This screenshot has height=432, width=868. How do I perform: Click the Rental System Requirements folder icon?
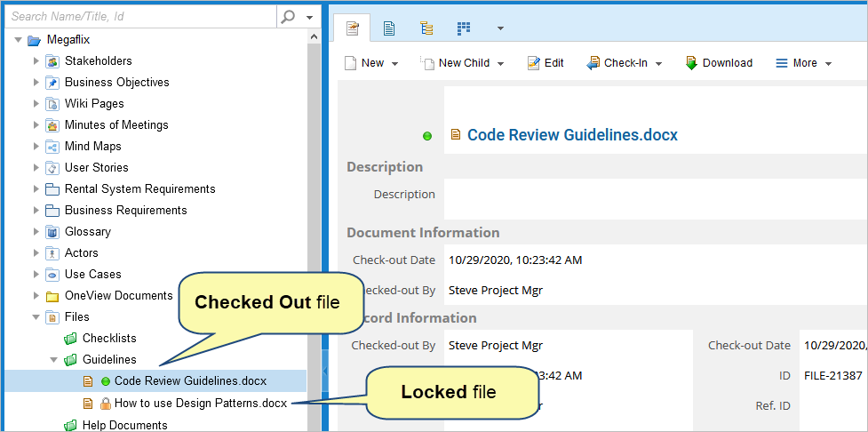tap(52, 188)
